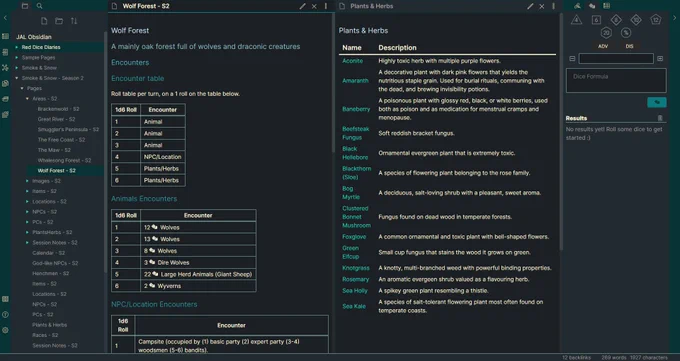
Task: Open the Henchmen - S2 note
Action: (x=50, y=273)
